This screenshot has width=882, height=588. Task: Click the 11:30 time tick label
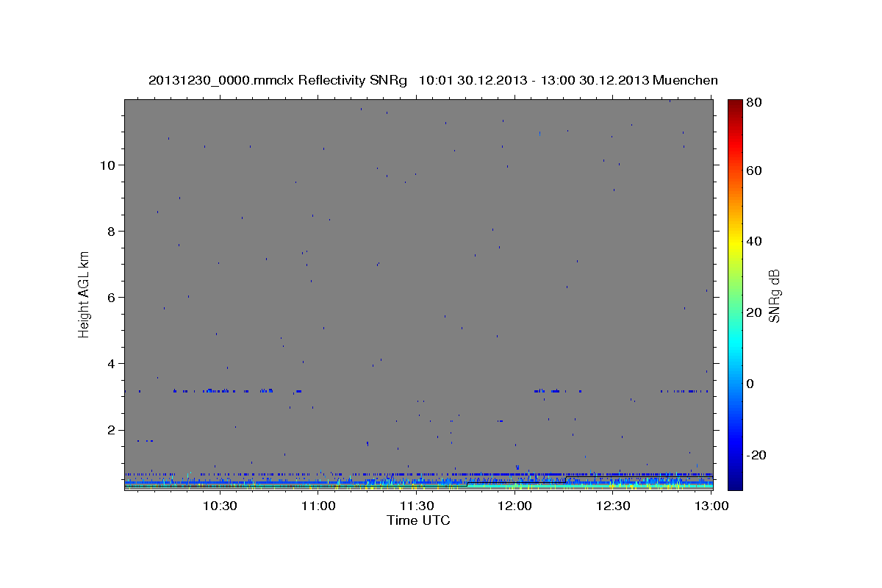[x=417, y=506]
